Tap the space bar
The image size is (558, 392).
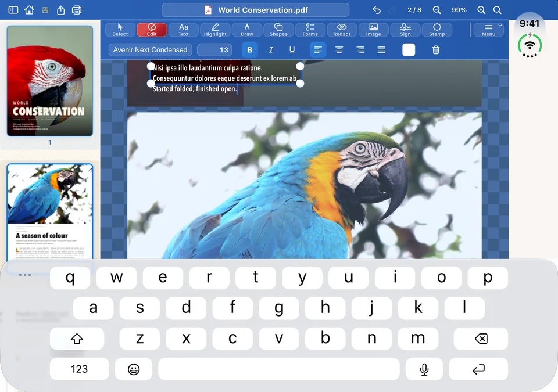pyautogui.click(x=279, y=369)
